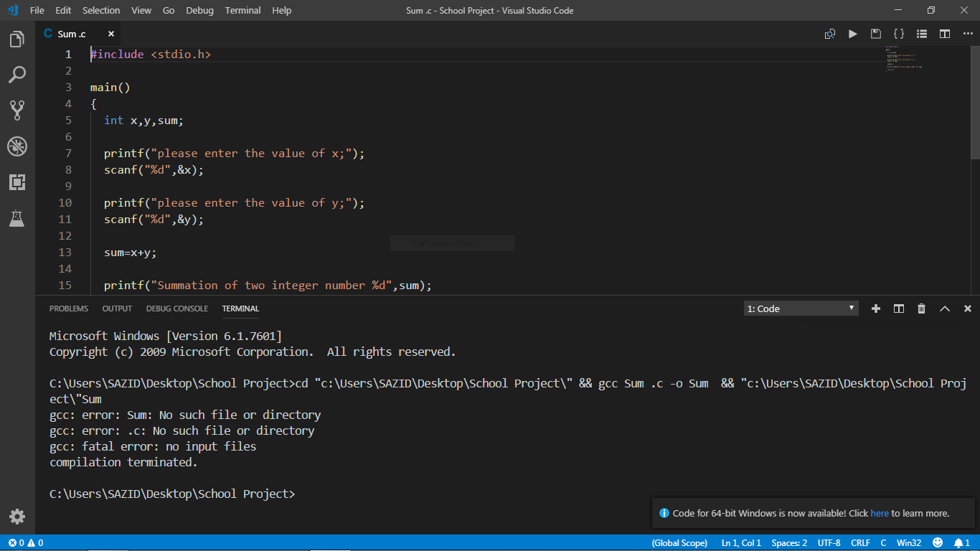Click the curly braces formatting icon
This screenshot has width=980, height=551.
point(898,33)
